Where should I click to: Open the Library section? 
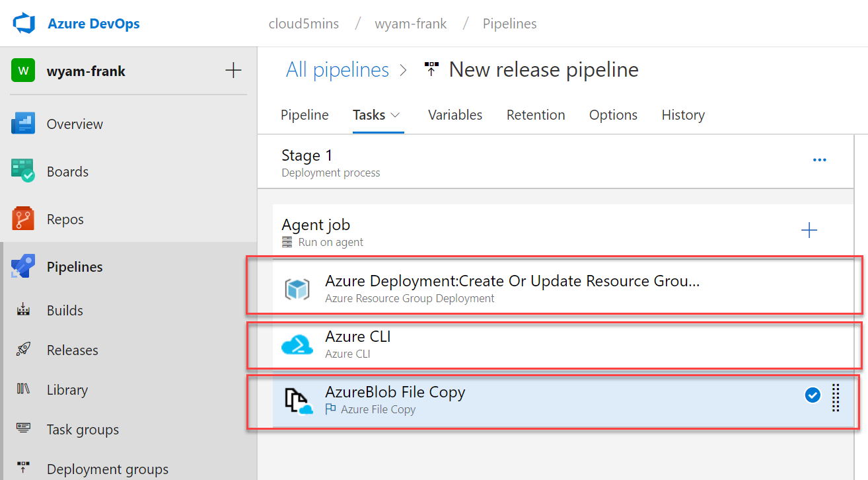click(x=23, y=389)
